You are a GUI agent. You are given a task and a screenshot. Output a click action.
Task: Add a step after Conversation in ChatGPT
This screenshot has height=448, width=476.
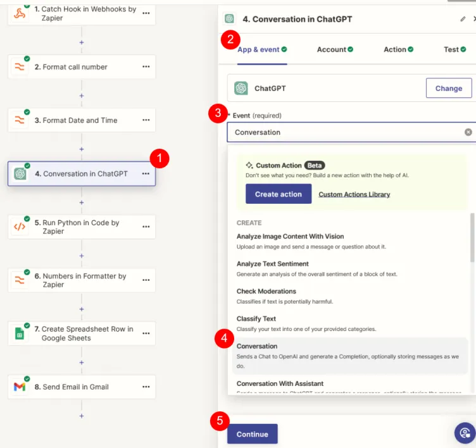click(82, 202)
